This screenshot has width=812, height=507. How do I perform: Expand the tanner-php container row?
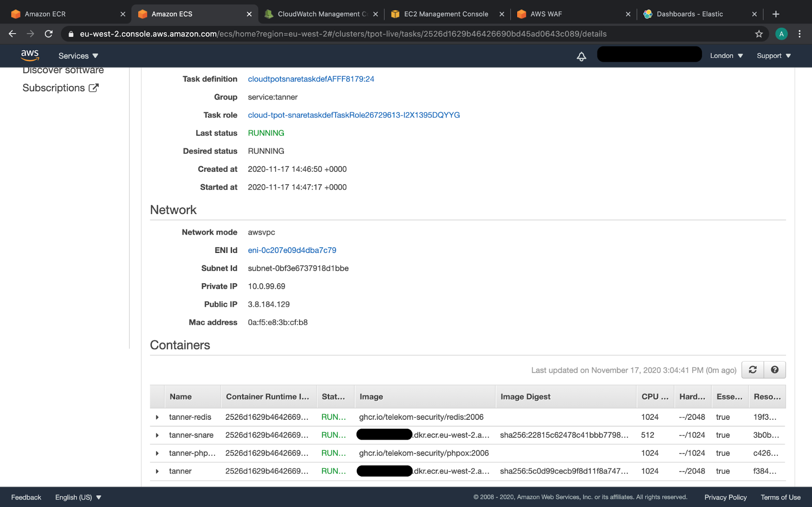(x=157, y=453)
